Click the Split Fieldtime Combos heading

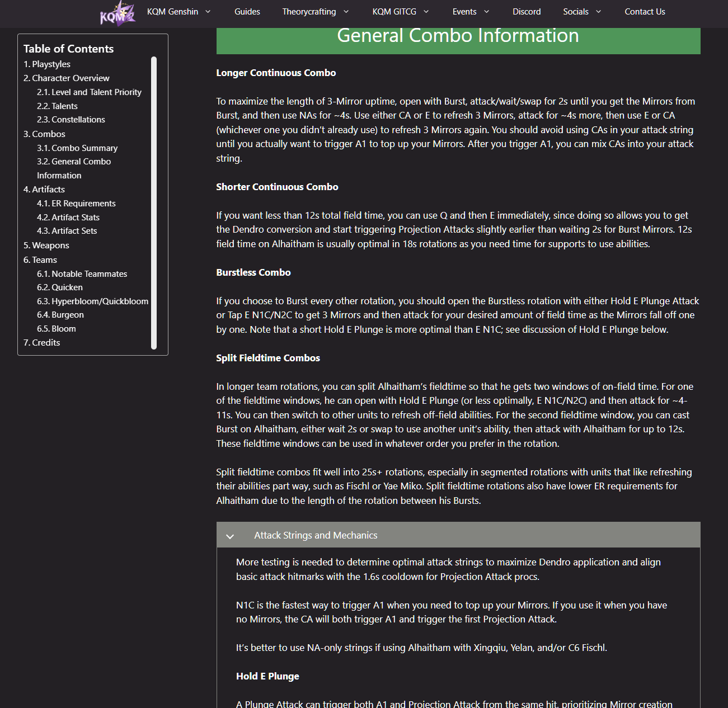point(268,358)
